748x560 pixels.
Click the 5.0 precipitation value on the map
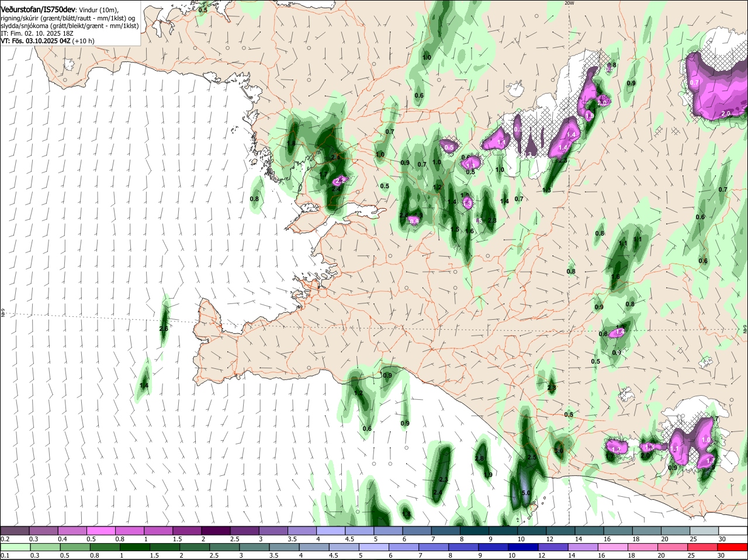coord(525,493)
